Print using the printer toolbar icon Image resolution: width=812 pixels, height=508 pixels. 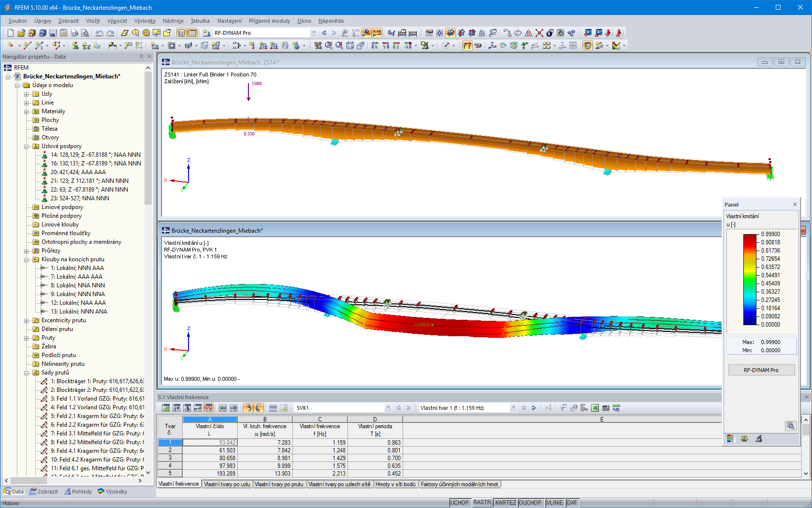pyautogui.click(x=74, y=33)
